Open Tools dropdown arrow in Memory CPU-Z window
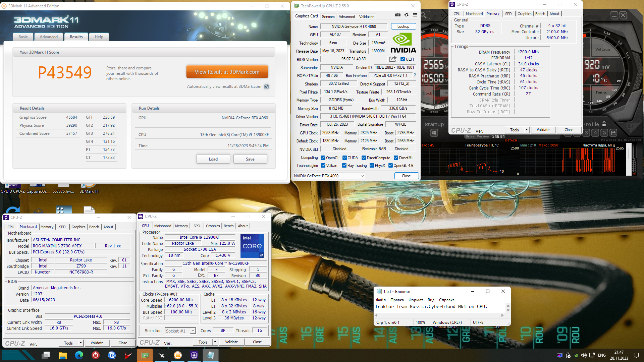The image size is (644, 362). [527, 130]
